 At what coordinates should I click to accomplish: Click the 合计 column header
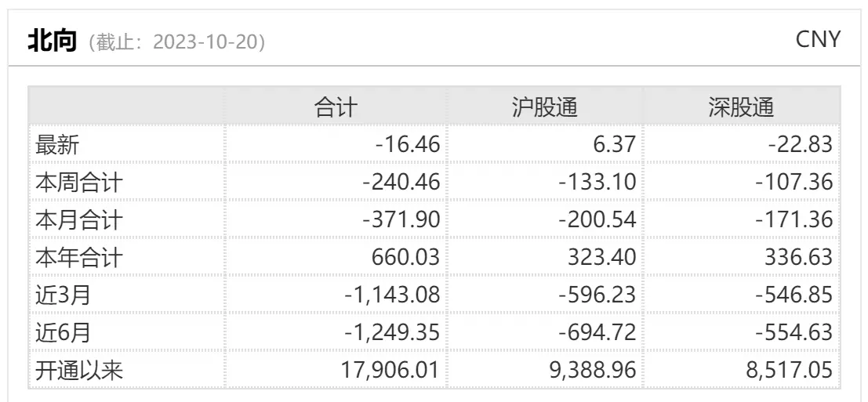pyautogui.click(x=336, y=107)
